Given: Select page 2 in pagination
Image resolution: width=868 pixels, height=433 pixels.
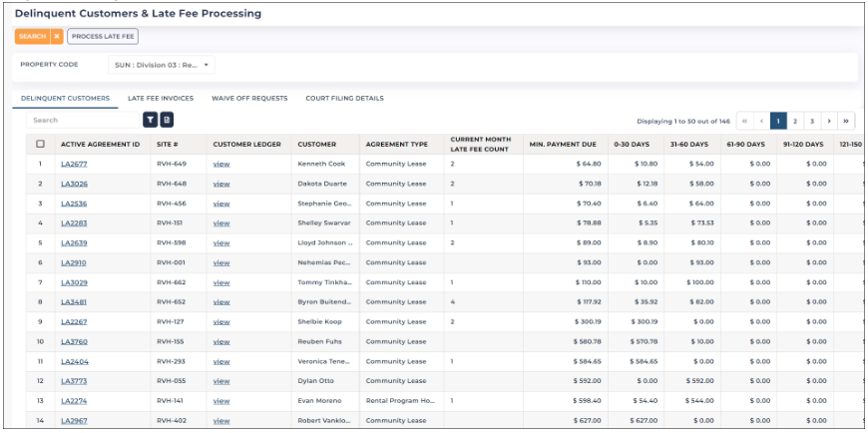Looking at the screenshot, I should 795,121.
